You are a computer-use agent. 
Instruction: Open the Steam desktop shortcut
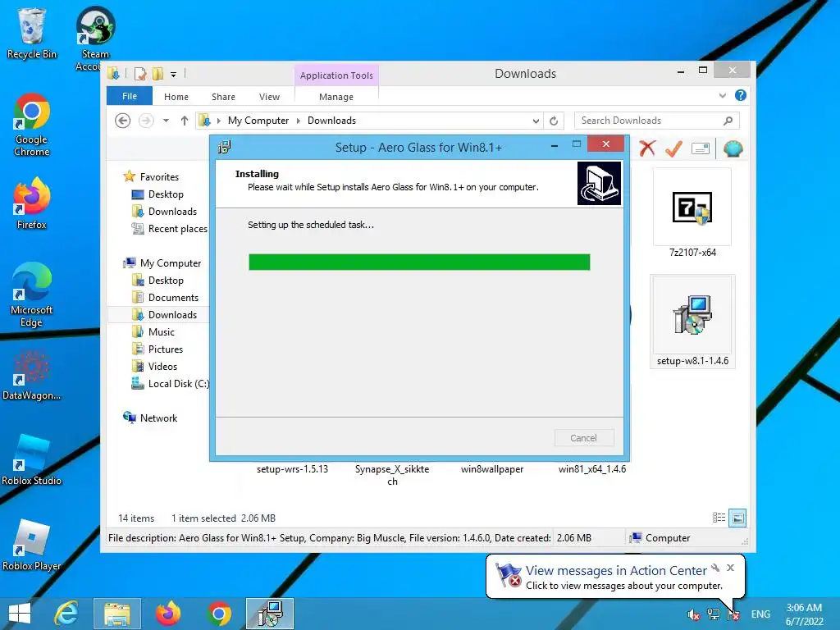(95, 38)
